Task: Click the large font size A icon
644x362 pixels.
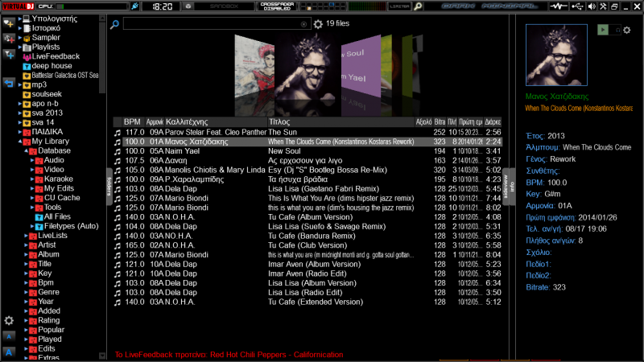Action: tap(9, 352)
